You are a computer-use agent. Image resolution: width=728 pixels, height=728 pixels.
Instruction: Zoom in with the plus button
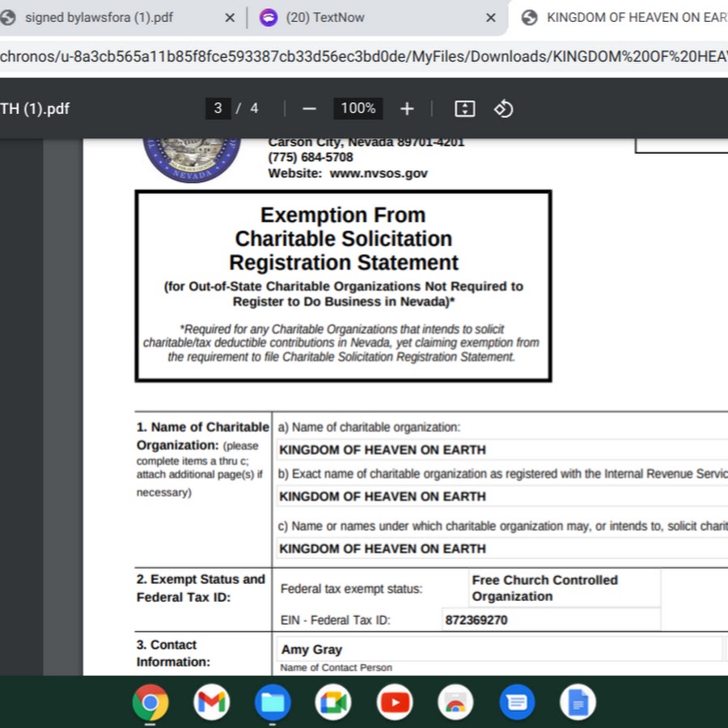click(407, 108)
